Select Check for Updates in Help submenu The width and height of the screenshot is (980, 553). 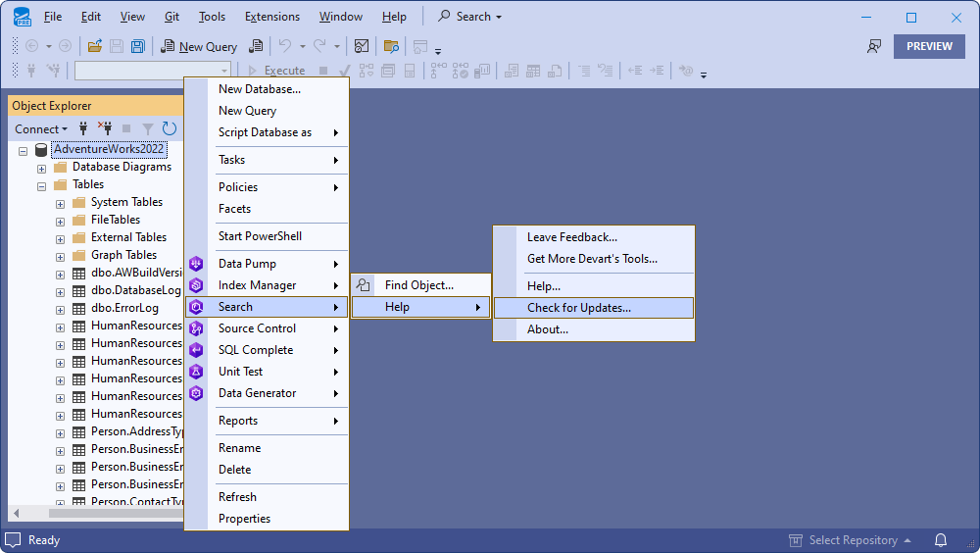click(578, 308)
